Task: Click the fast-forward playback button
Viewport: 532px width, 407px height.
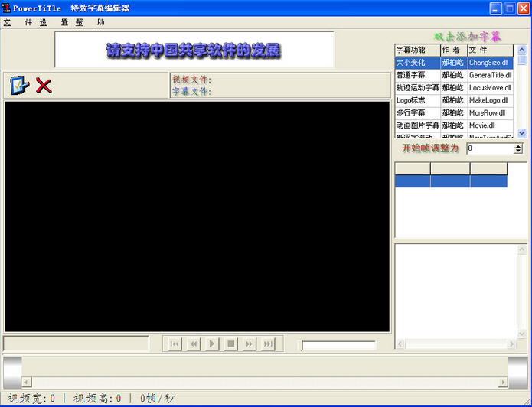Action: point(249,344)
